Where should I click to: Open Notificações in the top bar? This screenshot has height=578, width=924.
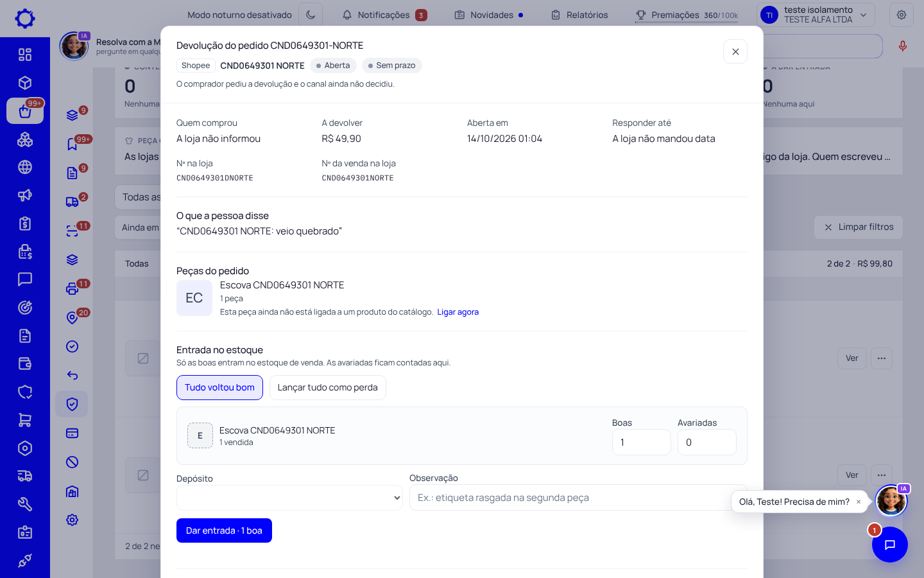tap(384, 15)
